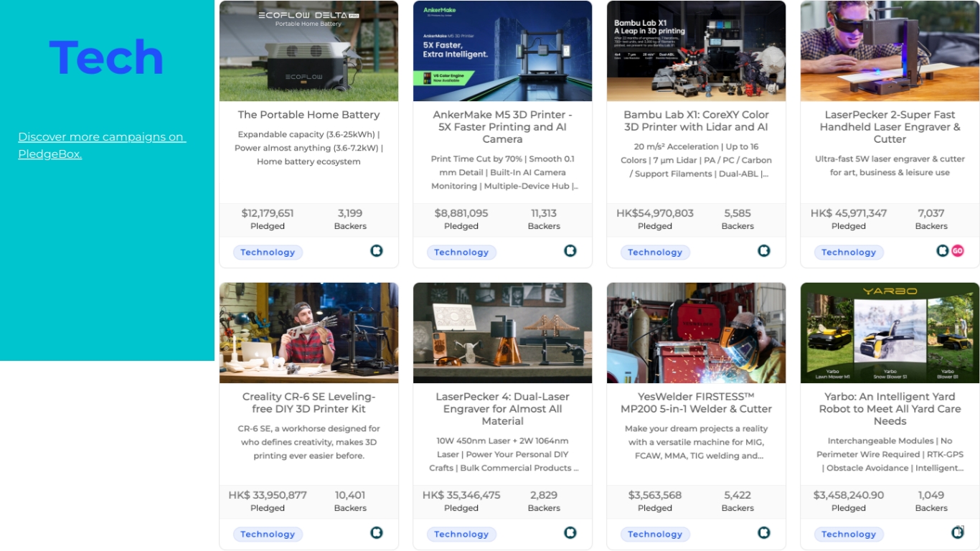
Task: Click backers count "3,199"
Action: coord(350,213)
